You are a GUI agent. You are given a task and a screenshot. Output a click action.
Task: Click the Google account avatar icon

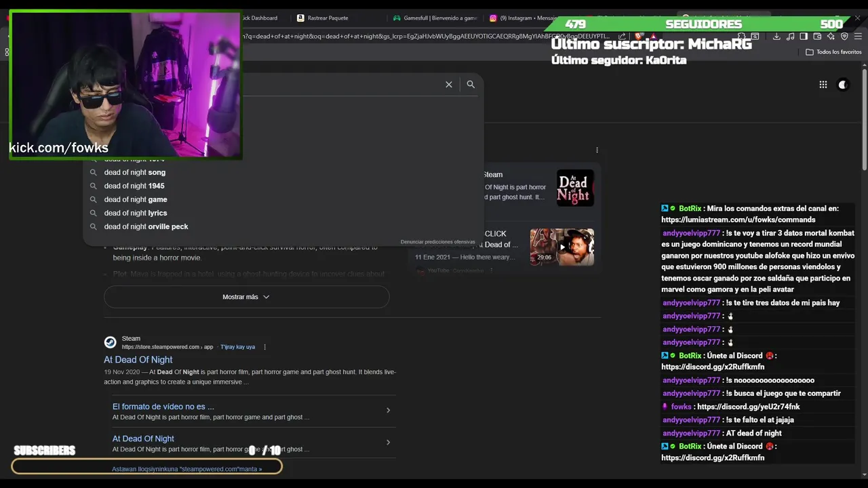coord(843,85)
